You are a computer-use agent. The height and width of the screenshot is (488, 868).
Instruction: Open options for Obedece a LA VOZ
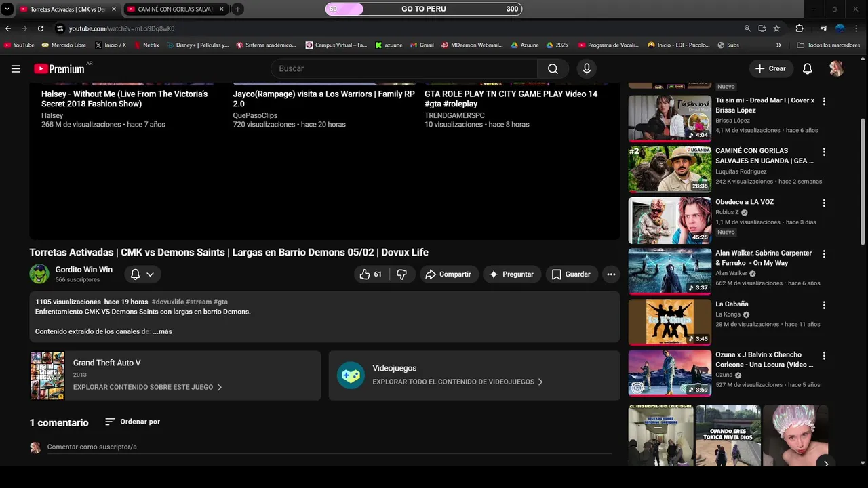824,203
